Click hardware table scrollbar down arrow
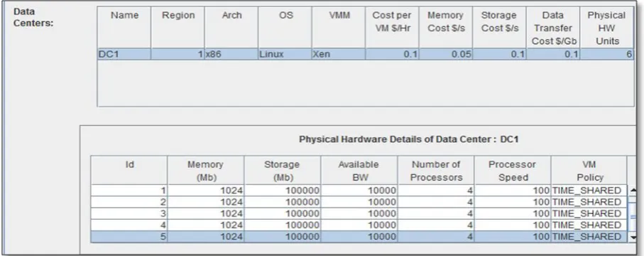 [x=632, y=238]
